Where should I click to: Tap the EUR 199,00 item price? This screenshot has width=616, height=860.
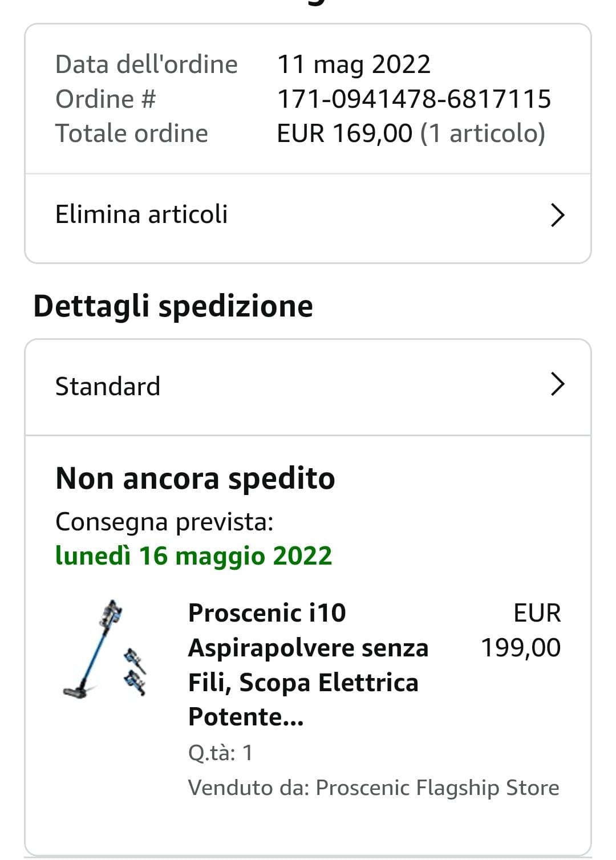(x=521, y=630)
